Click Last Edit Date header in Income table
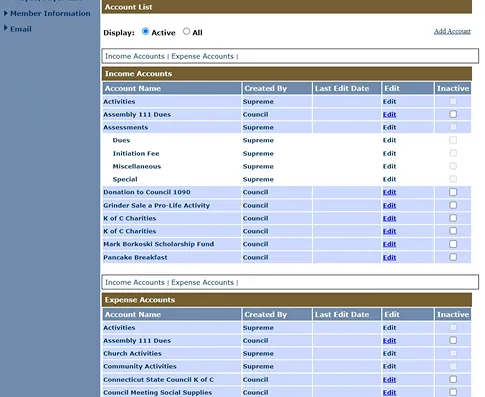Screen dimensions: 485x397 [x=347, y=88]
